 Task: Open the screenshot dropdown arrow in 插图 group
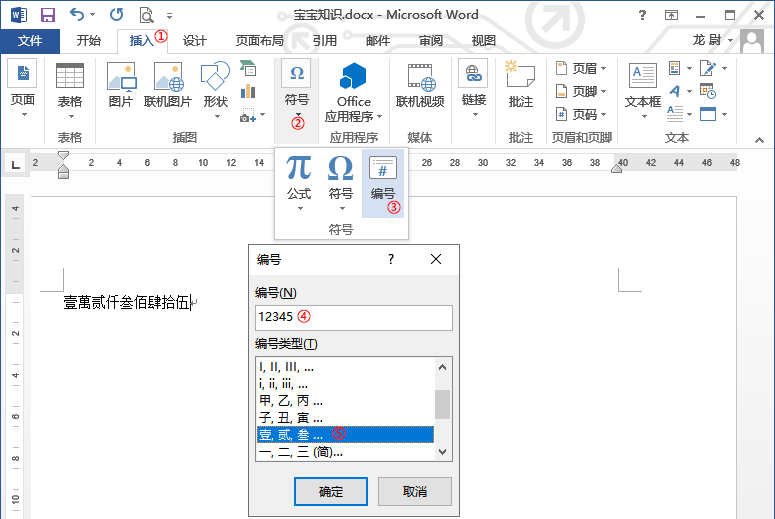[262, 115]
